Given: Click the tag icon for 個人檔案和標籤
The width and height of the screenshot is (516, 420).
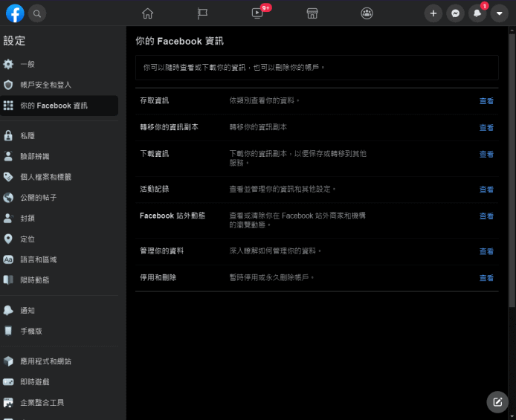Looking at the screenshot, I should tap(8, 177).
